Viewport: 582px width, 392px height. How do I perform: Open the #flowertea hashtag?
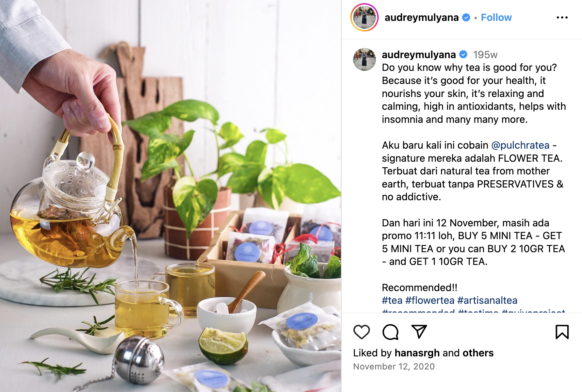(430, 300)
